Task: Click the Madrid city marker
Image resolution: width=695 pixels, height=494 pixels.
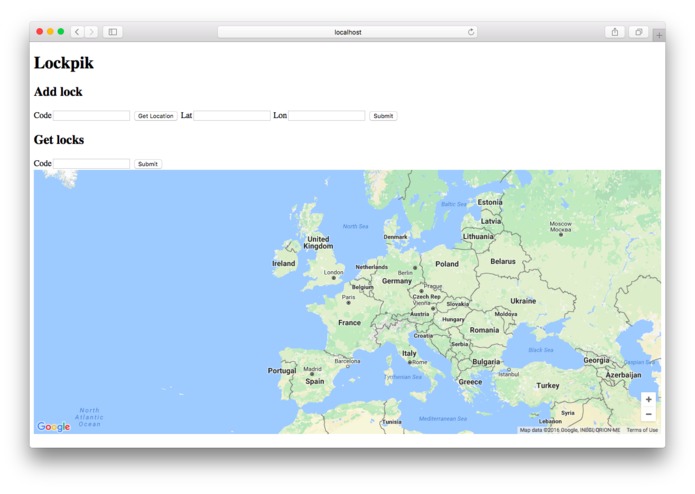Action: (312, 374)
